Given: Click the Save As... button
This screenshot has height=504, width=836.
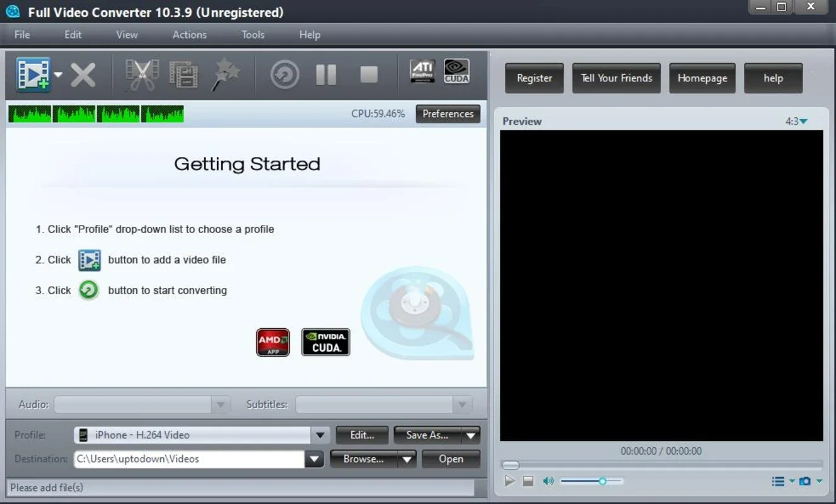Looking at the screenshot, I should [x=427, y=435].
